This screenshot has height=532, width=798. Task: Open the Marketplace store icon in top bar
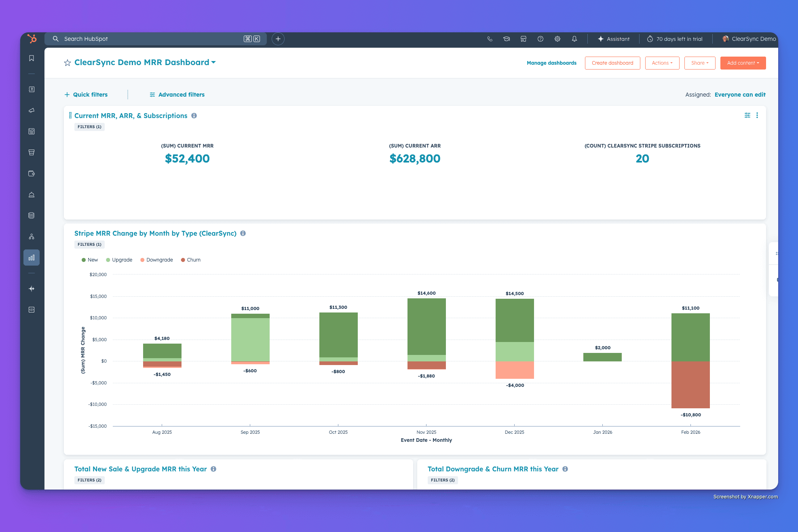click(x=523, y=39)
